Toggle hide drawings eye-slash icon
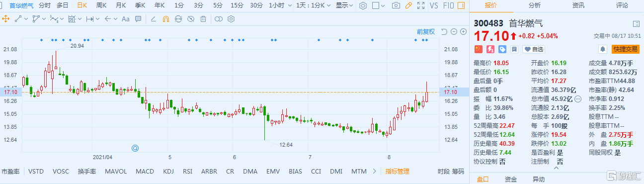The width and height of the screenshot is (644, 184). pyautogui.click(x=190, y=19)
